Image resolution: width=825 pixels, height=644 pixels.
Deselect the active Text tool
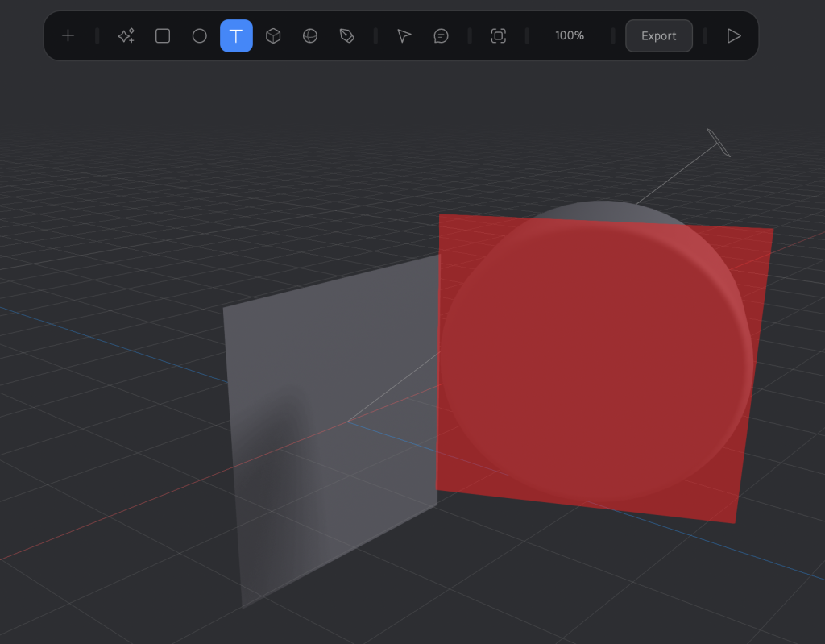pos(236,35)
